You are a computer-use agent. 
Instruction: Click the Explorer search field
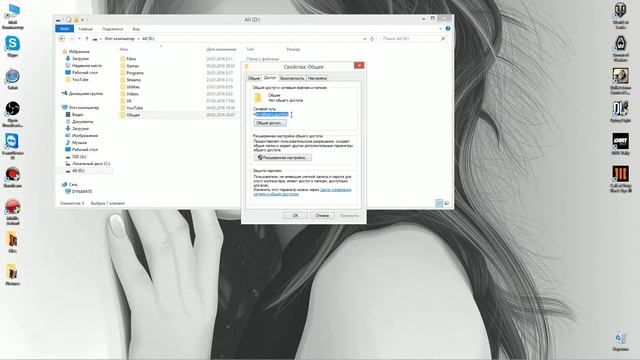point(413,39)
